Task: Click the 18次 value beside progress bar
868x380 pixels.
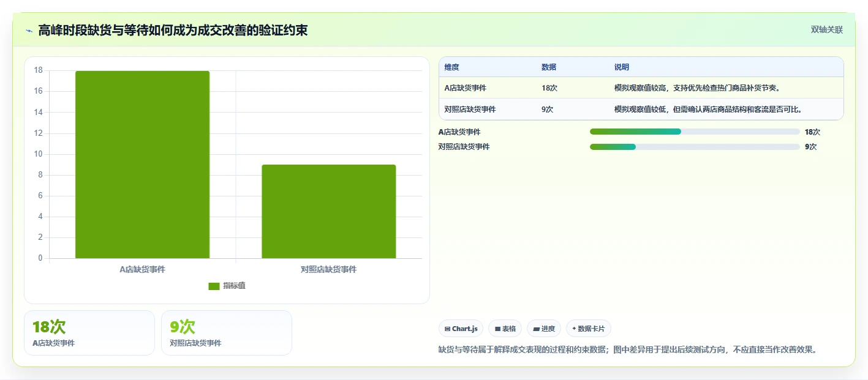Action: [x=812, y=132]
